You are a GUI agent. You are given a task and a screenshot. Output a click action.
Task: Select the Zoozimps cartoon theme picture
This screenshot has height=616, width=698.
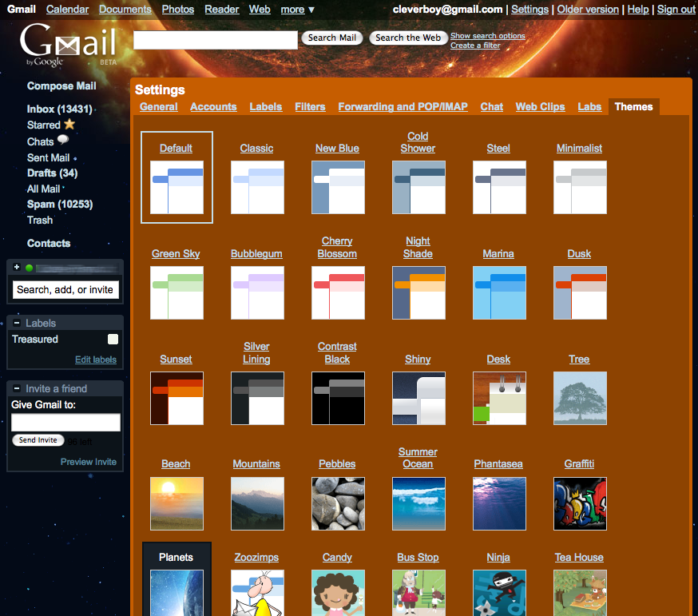[257, 593]
